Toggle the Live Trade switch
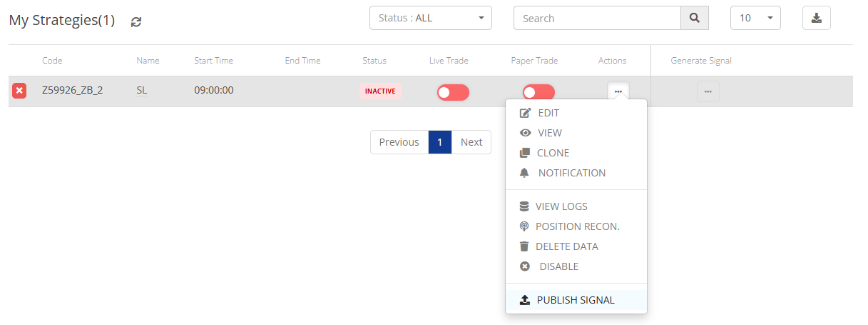Viewport: 868px width, 325px height. click(453, 92)
